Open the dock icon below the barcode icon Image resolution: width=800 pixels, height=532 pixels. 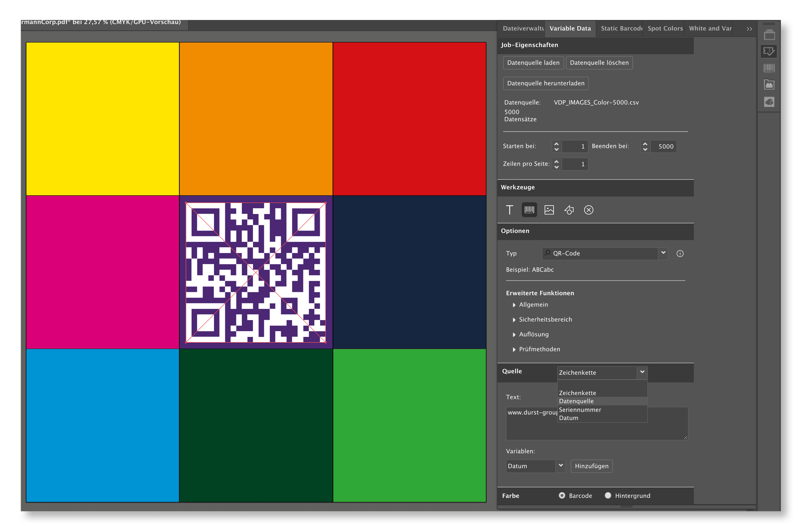769,84
